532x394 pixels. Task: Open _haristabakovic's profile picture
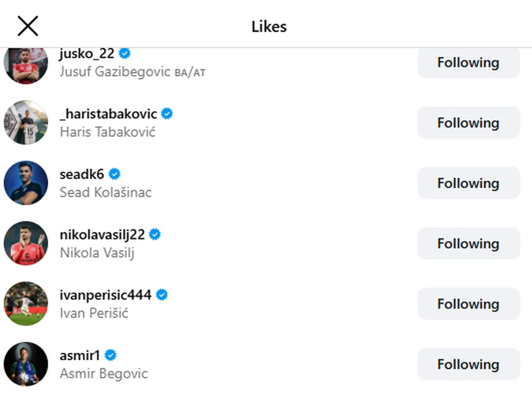[x=26, y=122]
